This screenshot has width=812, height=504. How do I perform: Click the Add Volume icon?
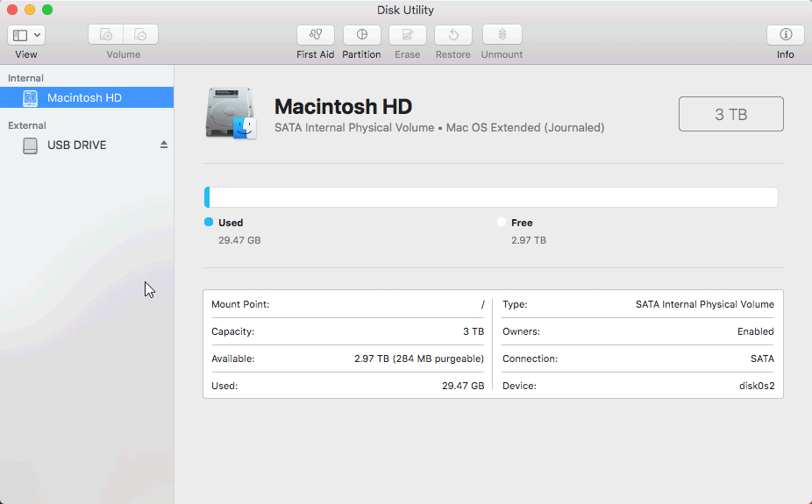point(105,35)
